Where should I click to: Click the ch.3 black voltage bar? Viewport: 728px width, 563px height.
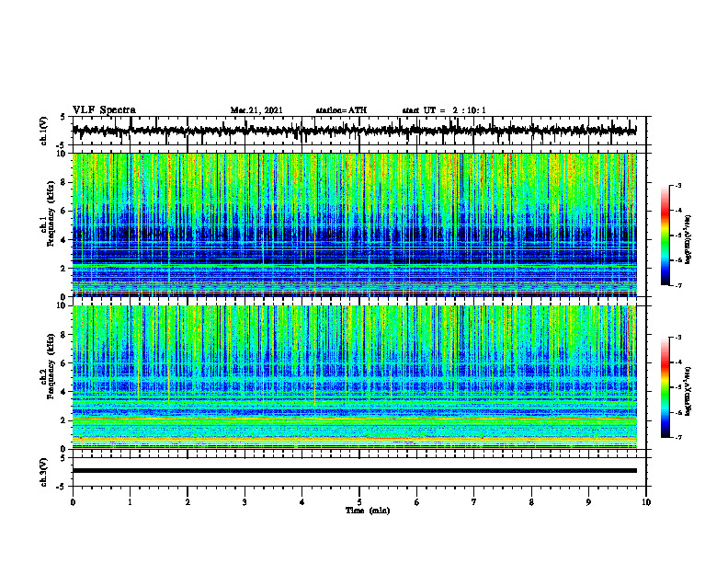tap(354, 471)
